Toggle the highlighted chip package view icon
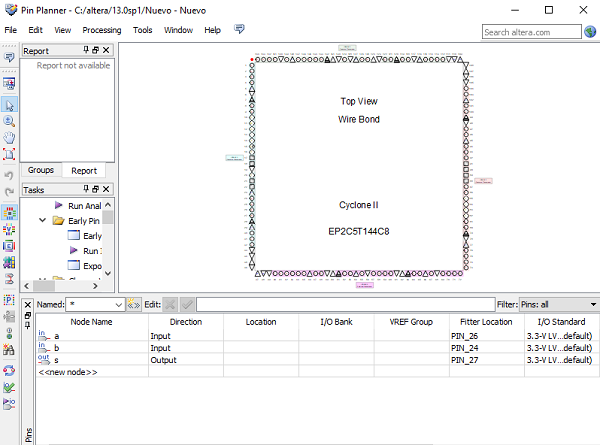 (9, 213)
